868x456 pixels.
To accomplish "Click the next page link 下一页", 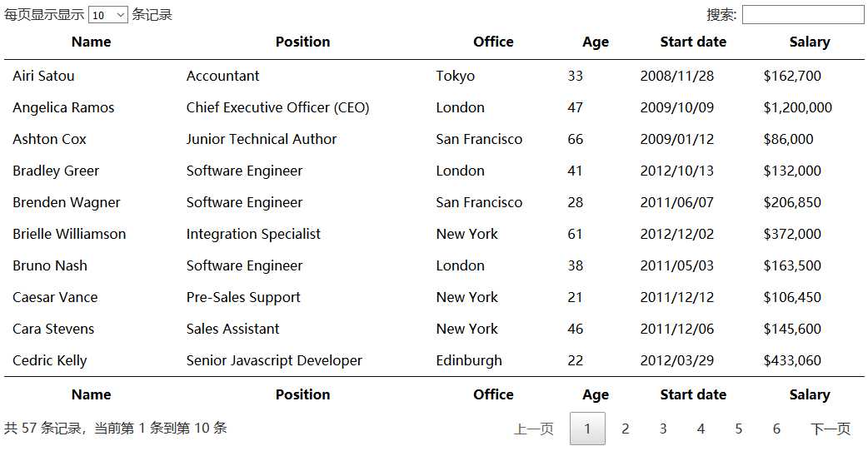I will click(x=831, y=429).
